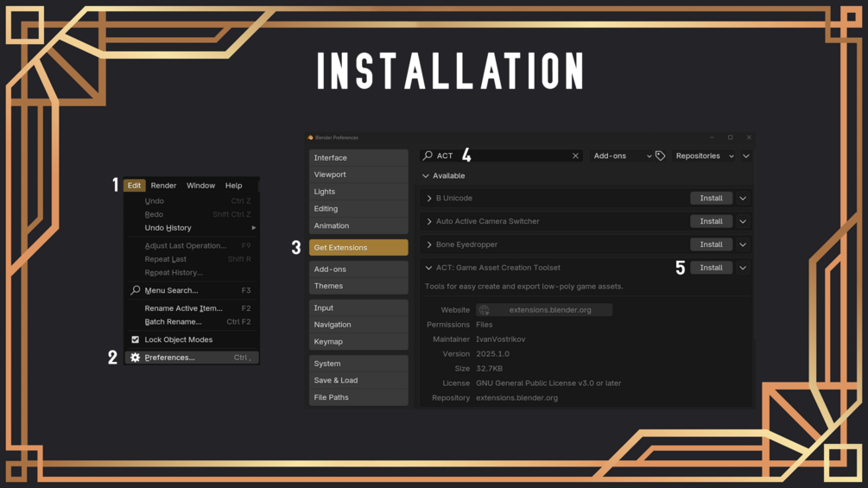Click the website globe icon
This screenshot has width=868, height=488.
pyautogui.click(x=485, y=310)
